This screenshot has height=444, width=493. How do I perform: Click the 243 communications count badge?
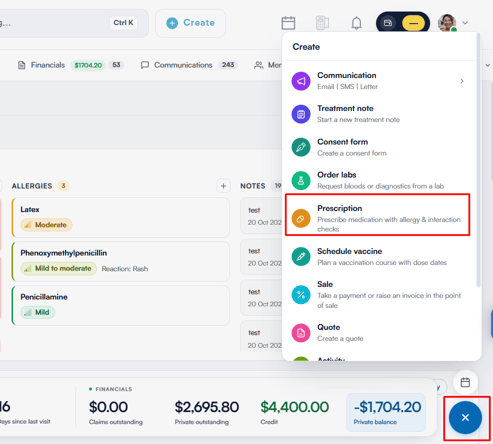[228, 65]
